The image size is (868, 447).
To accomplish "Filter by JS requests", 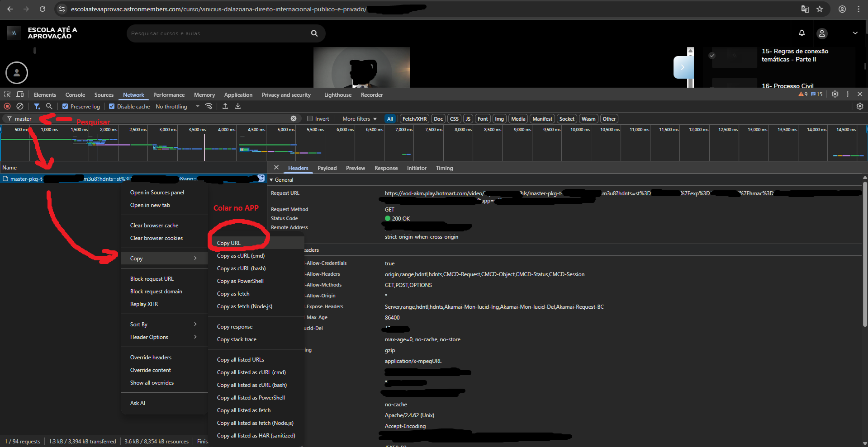I will [x=468, y=119].
